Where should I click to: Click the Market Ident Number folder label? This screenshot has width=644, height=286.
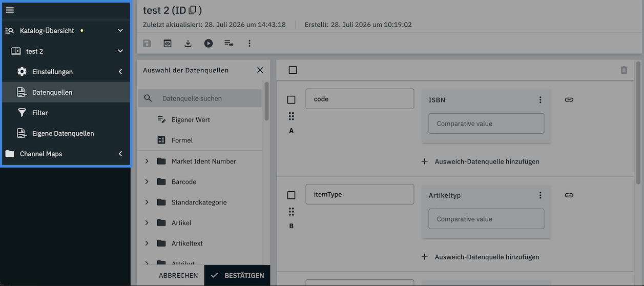click(x=204, y=161)
